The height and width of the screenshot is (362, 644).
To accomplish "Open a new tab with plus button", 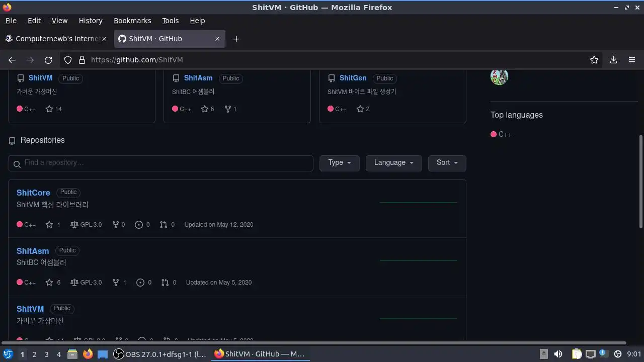I will (236, 39).
